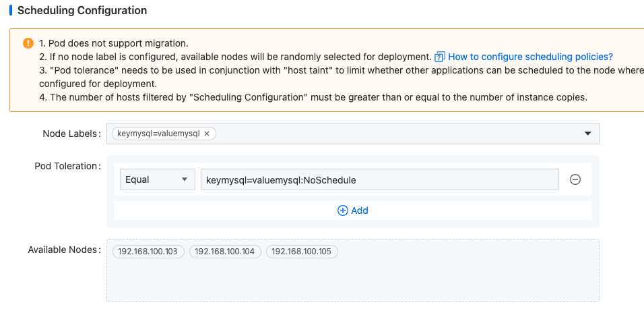644x313 pixels.
Task: Select available node 192.168.100.105
Action: (302, 252)
